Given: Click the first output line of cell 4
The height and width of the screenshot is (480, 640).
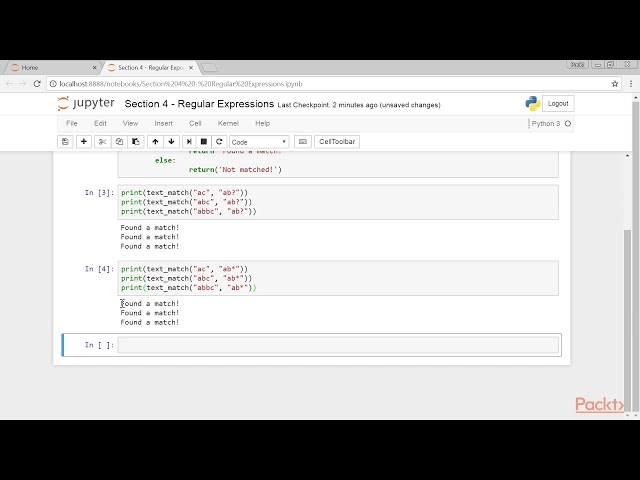Looking at the screenshot, I should click(x=150, y=304).
